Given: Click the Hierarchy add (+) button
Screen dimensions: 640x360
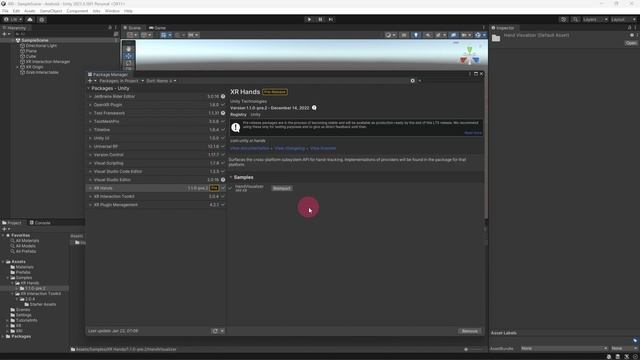Looking at the screenshot, I should coord(4,34).
